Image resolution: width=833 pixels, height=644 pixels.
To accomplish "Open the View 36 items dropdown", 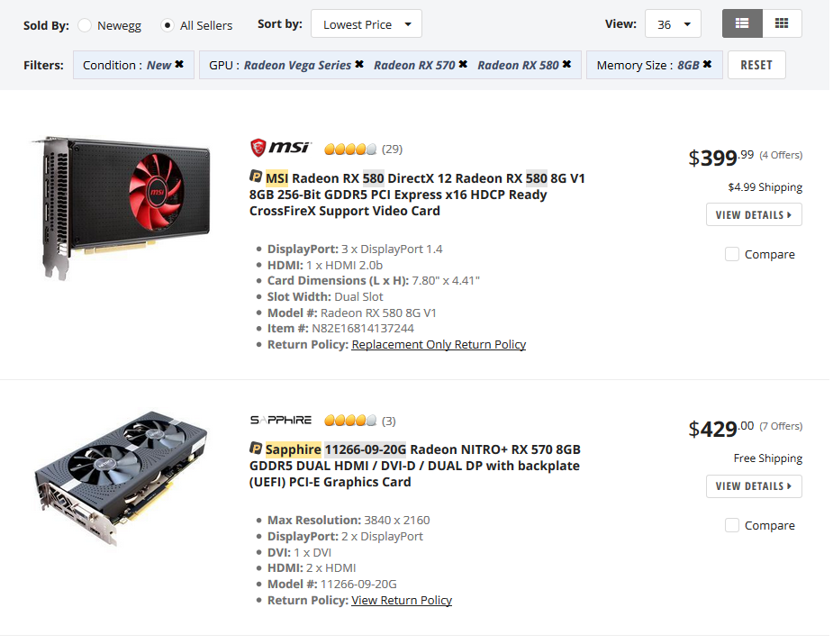I will pos(673,24).
